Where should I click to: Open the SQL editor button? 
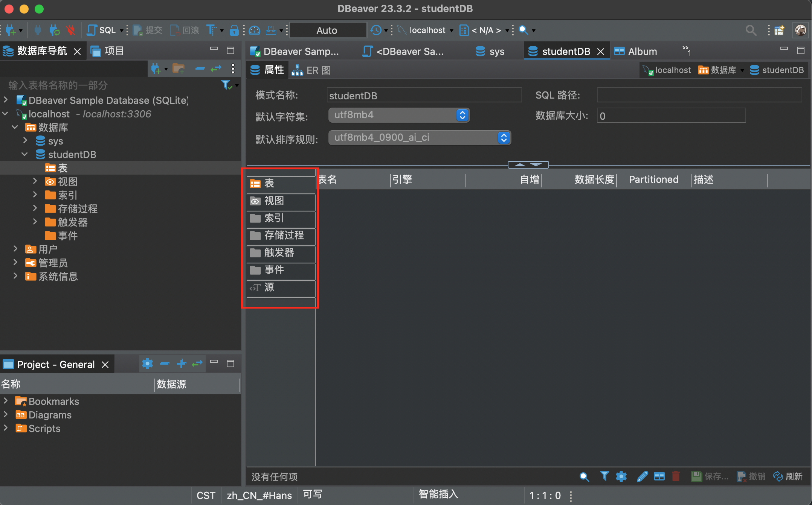click(101, 30)
